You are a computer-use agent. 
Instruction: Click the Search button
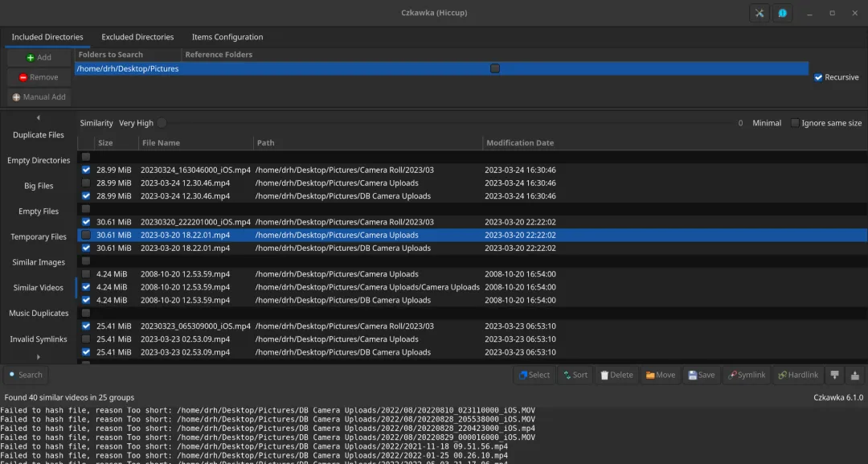(x=26, y=375)
